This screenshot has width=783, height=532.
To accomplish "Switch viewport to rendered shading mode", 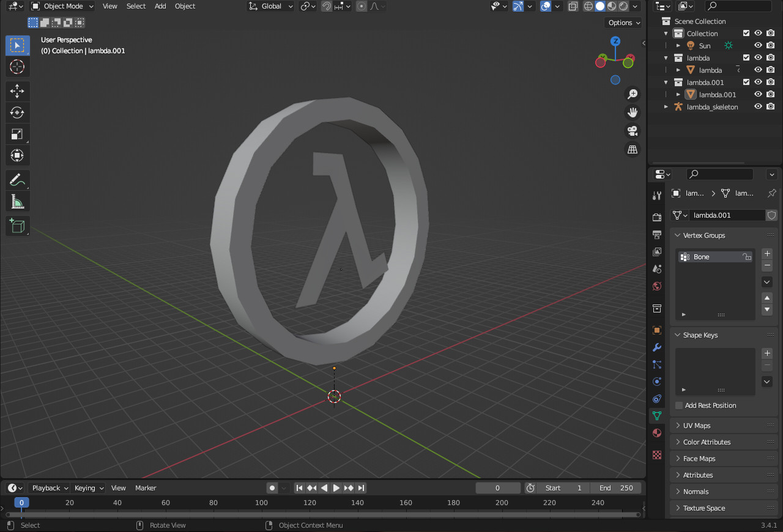I will pyautogui.click(x=623, y=6).
